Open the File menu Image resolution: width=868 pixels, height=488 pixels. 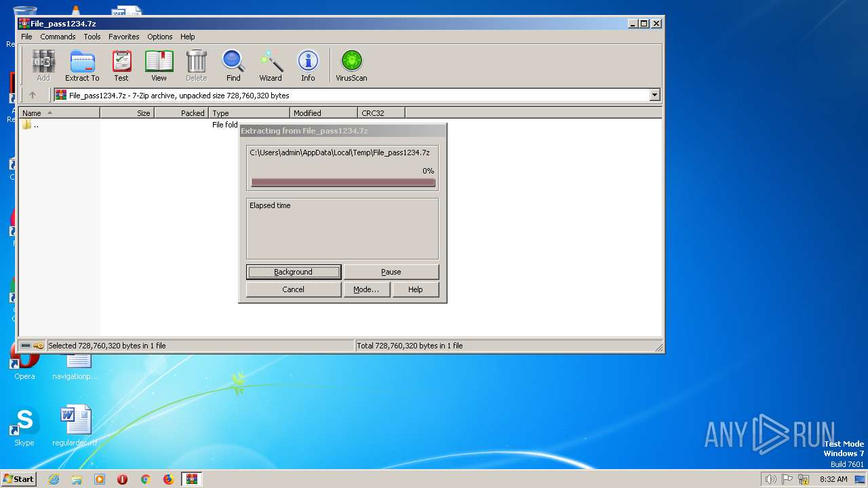(x=26, y=37)
